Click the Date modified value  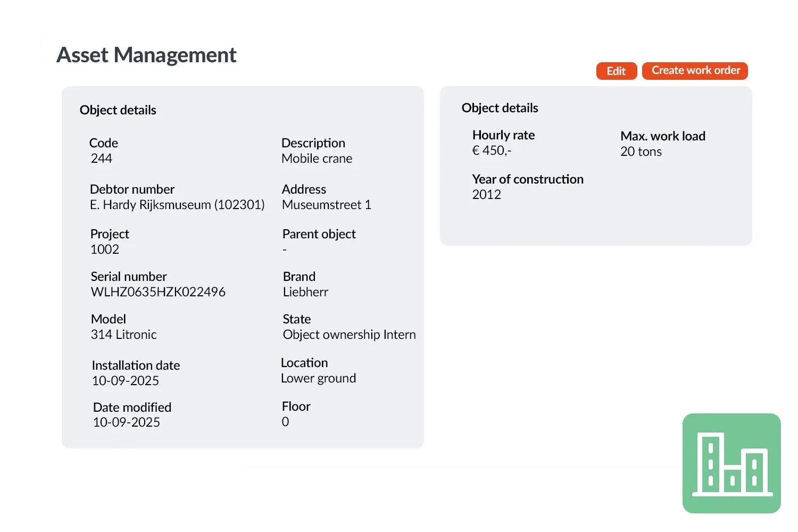click(127, 422)
